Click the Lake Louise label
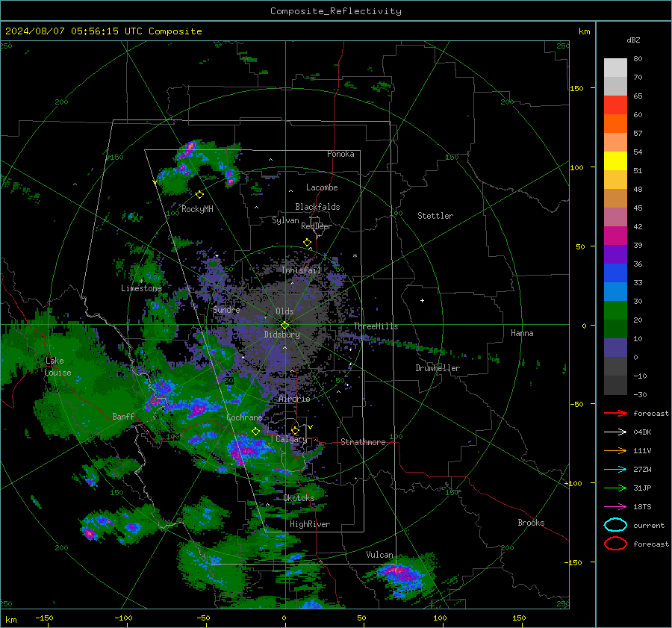Viewport: 672px width, 628px height. coord(57,367)
